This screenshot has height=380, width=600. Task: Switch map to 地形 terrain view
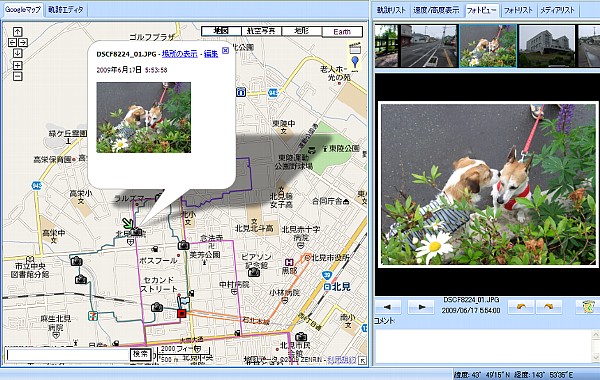pos(302,31)
